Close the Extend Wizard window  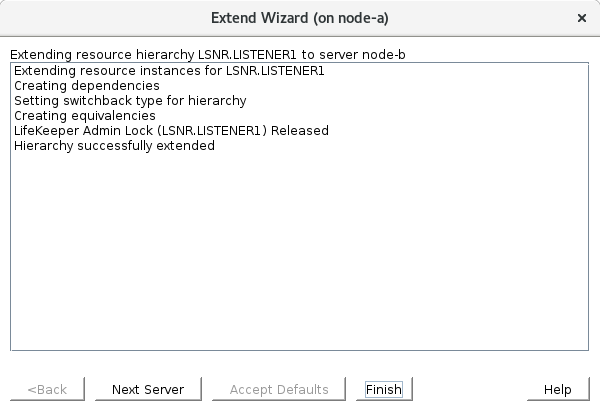coord(582,18)
